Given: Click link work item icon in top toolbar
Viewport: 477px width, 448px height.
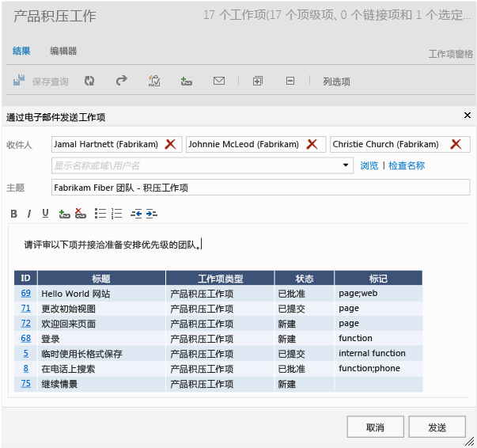Looking at the screenshot, I should (186, 82).
